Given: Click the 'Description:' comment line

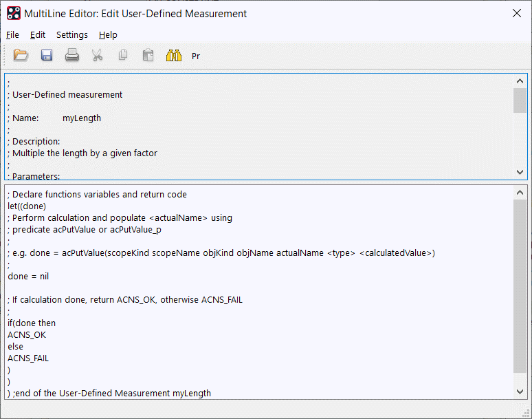Looking at the screenshot, I should [x=34, y=142].
